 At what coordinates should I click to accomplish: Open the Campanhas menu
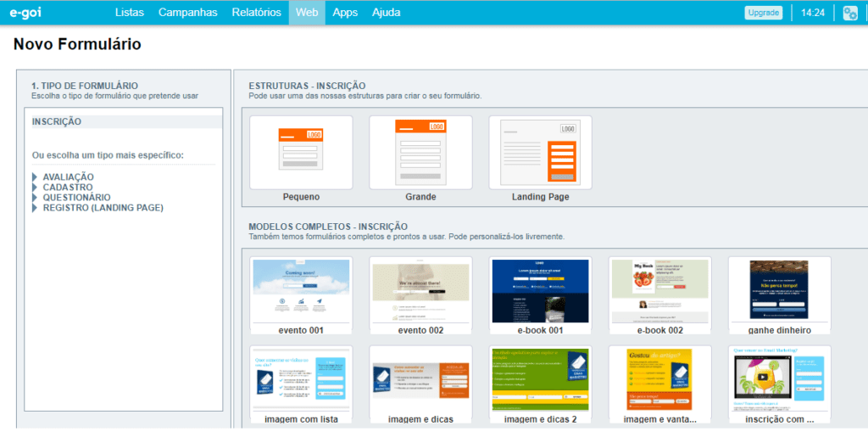pos(187,12)
